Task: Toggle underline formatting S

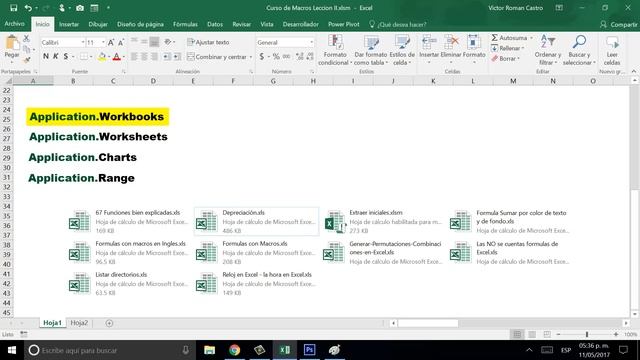Action: coord(66,56)
